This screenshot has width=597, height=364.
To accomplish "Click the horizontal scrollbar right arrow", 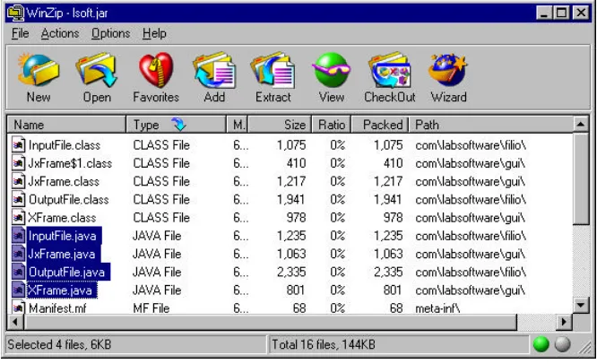I will click(x=564, y=322).
